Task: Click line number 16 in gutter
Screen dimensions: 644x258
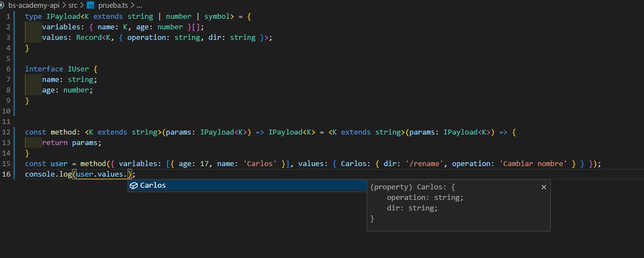Action: point(6,174)
